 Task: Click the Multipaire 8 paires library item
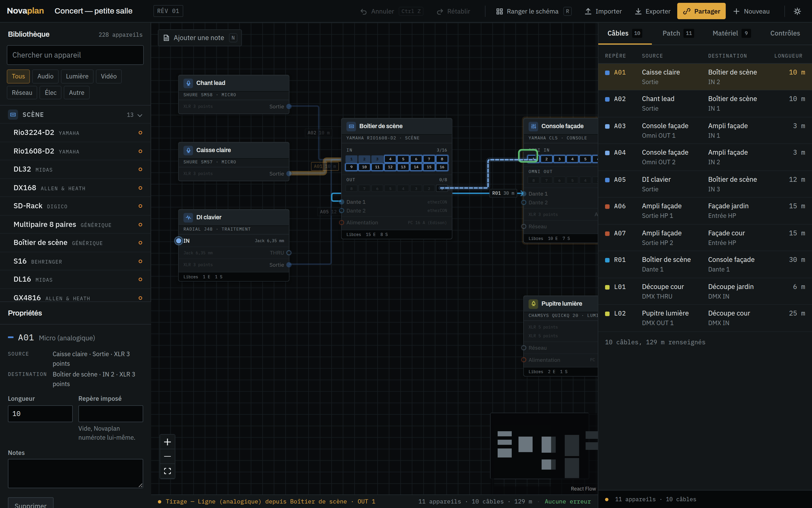point(76,224)
